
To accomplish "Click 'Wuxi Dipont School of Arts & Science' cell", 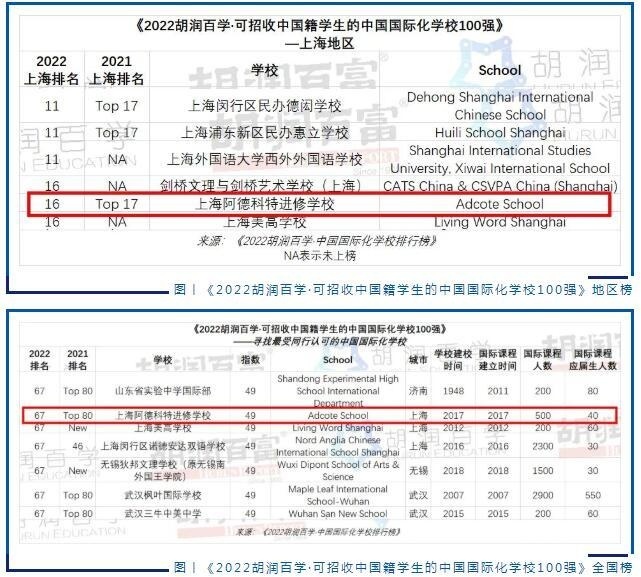I will click(x=338, y=471).
